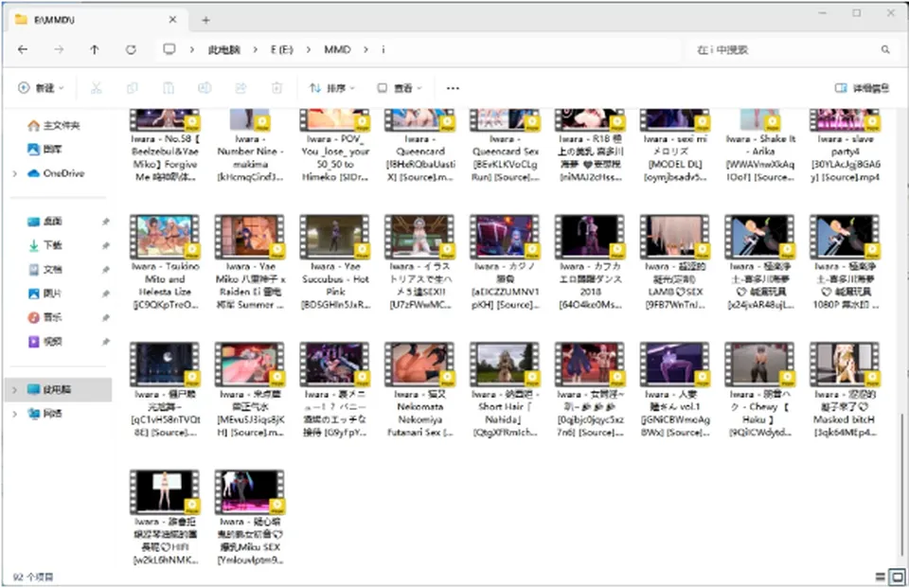This screenshot has width=909, height=588.
Task: Refresh the current folder view
Action: coord(131,50)
